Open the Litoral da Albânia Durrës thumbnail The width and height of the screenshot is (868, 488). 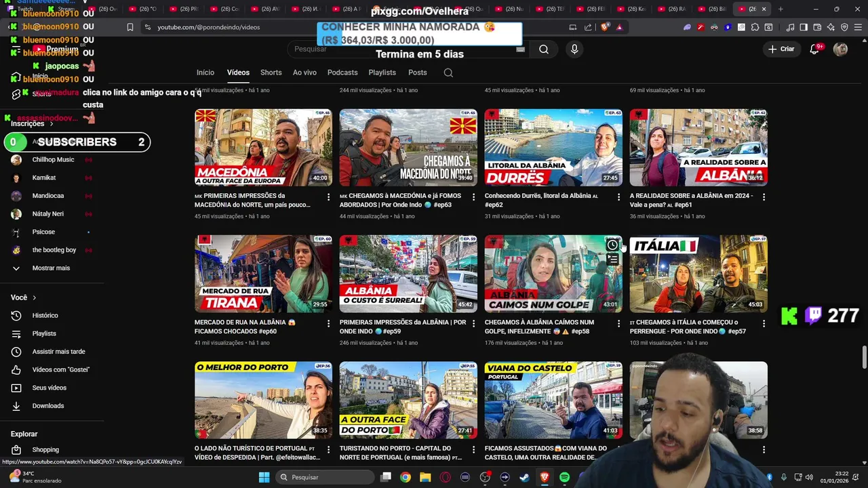pos(553,148)
